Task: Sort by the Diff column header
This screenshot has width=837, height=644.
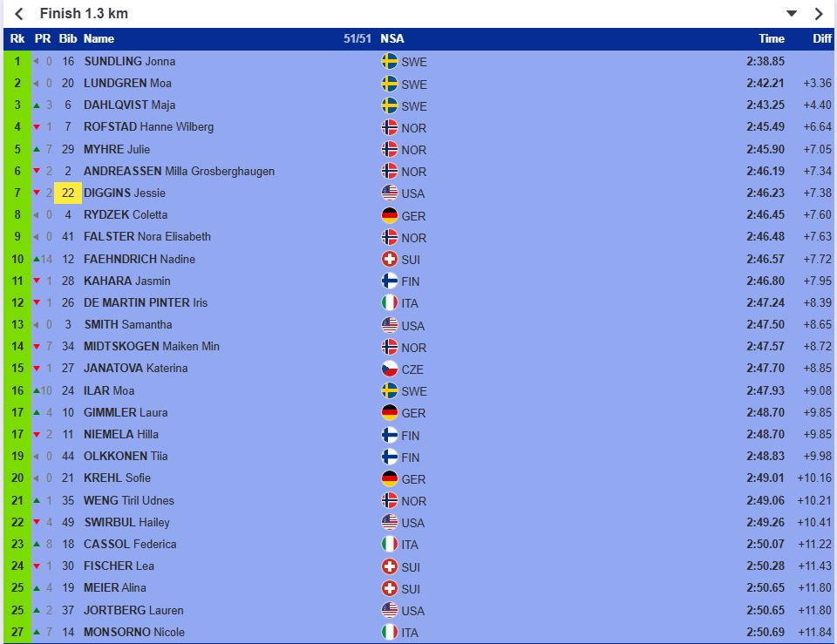Action: point(822,39)
